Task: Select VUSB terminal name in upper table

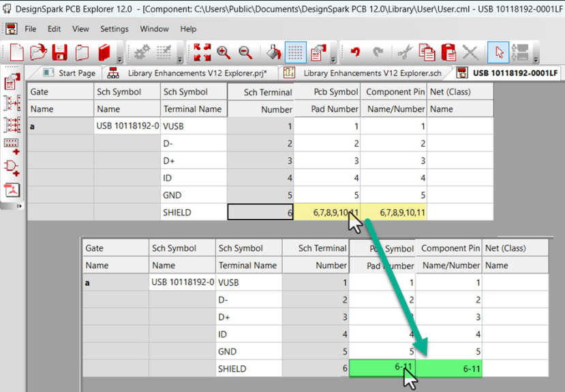Action: coord(194,126)
